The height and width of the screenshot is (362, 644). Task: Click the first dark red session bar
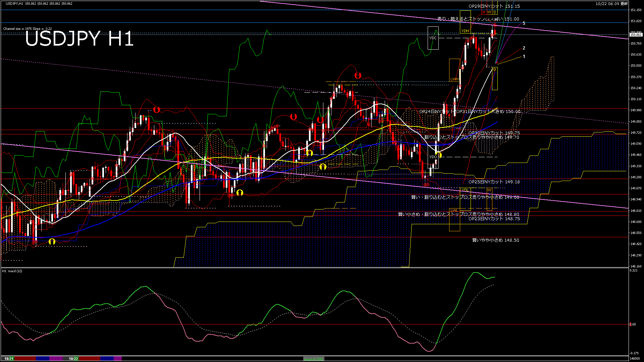(25, 359)
